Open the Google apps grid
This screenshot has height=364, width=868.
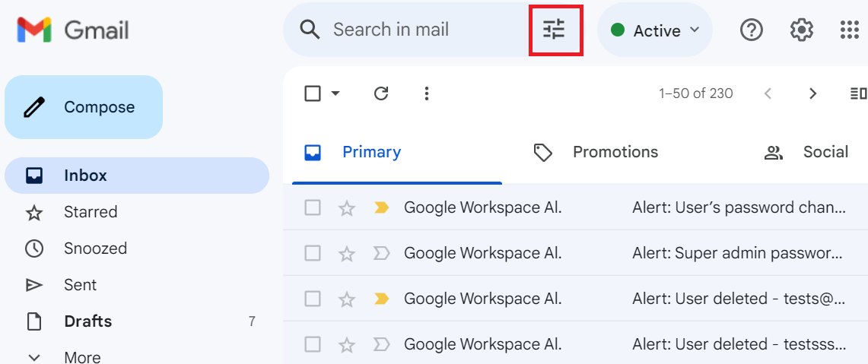tap(849, 30)
